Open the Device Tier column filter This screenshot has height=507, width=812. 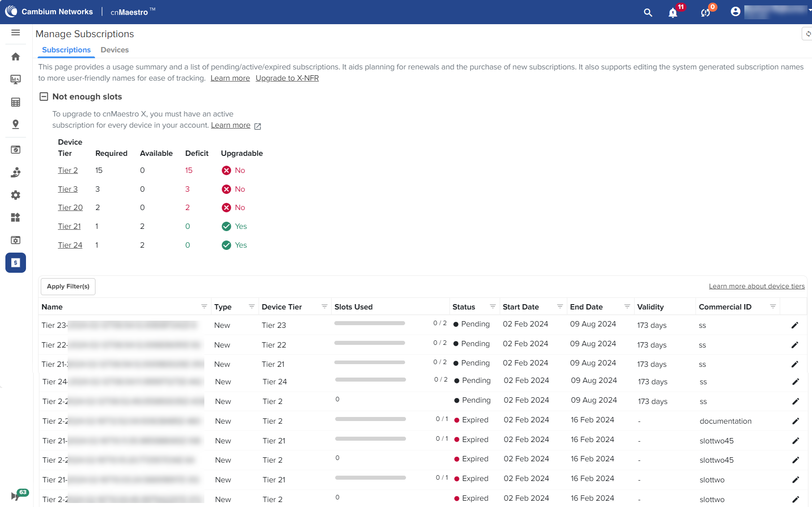(324, 307)
